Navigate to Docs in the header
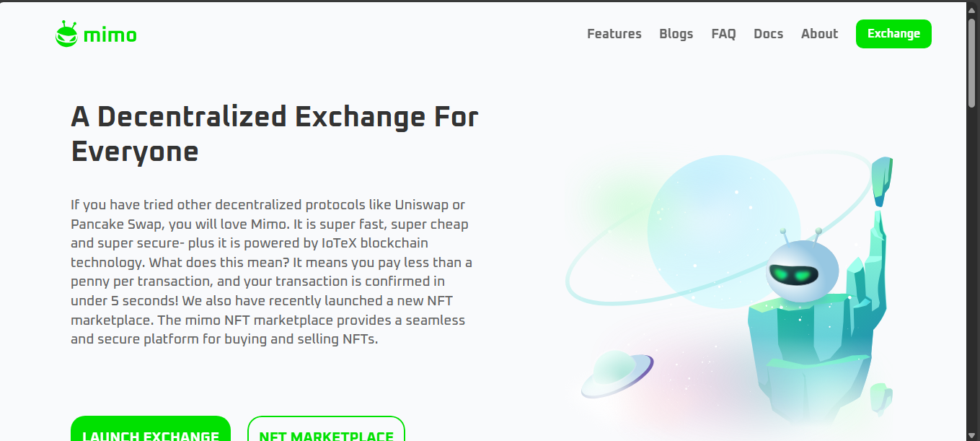Viewport: 980px width, 441px height. tap(768, 34)
